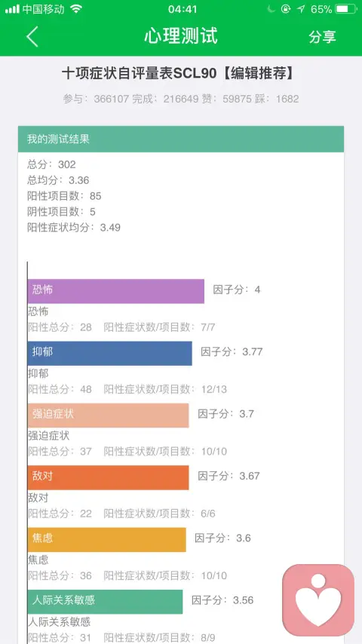Tap the test title 十项症状自评量表SCL90
The height and width of the screenshot is (644, 362).
point(139,73)
